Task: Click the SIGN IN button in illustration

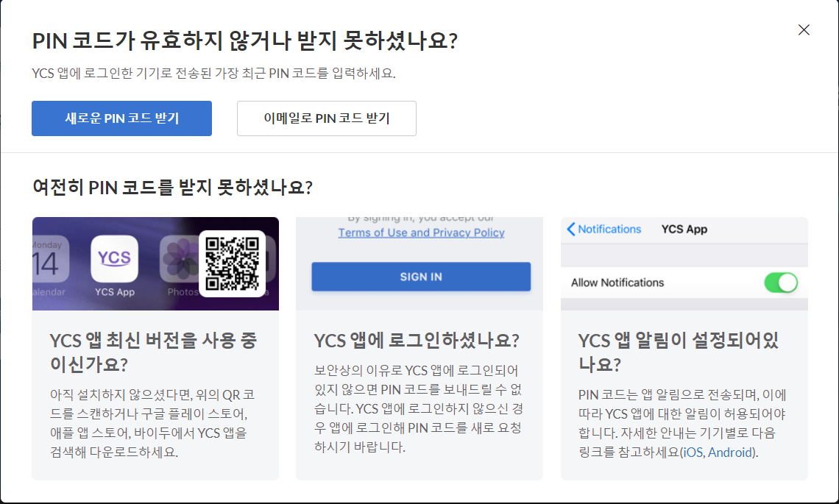Action: [x=421, y=277]
